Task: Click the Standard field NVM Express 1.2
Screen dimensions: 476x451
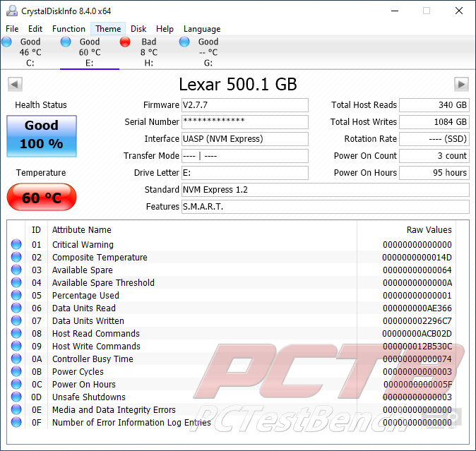Action: tap(326, 190)
